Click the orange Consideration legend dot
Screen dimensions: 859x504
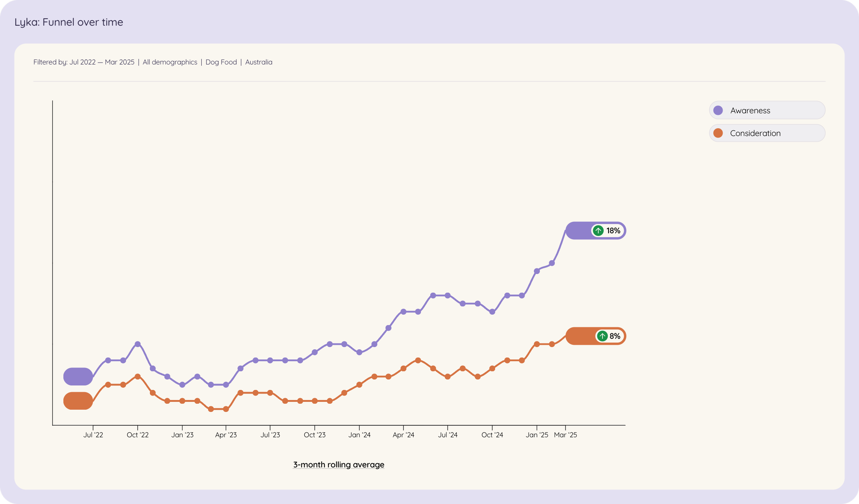718,133
